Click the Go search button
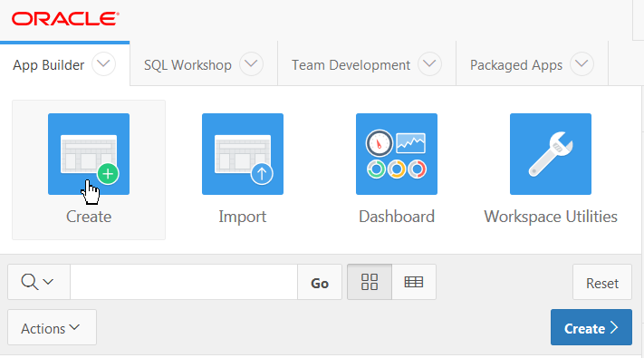The height and width of the screenshot is (358, 644). pyautogui.click(x=320, y=282)
